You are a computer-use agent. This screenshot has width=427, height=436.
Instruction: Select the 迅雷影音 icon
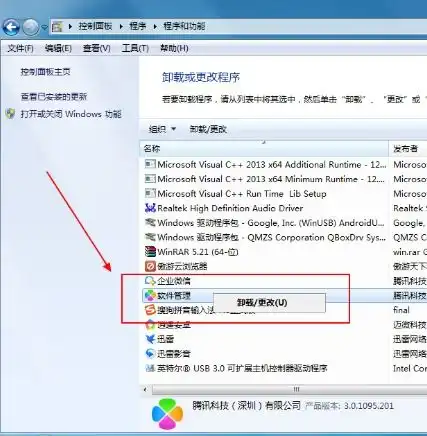(x=150, y=353)
